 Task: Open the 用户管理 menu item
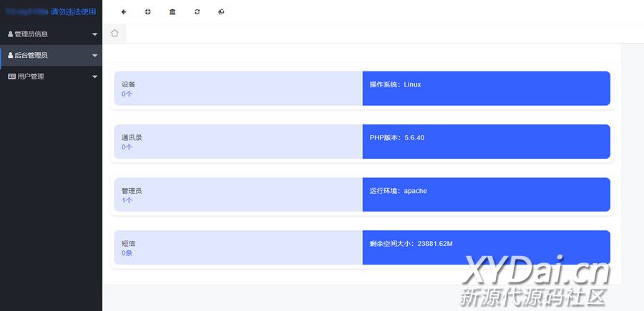(x=31, y=76)
